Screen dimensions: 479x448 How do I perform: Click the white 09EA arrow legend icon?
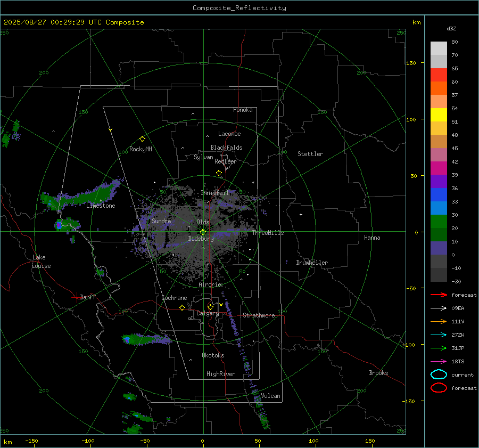pyautogui.click(x=439, y=308)
